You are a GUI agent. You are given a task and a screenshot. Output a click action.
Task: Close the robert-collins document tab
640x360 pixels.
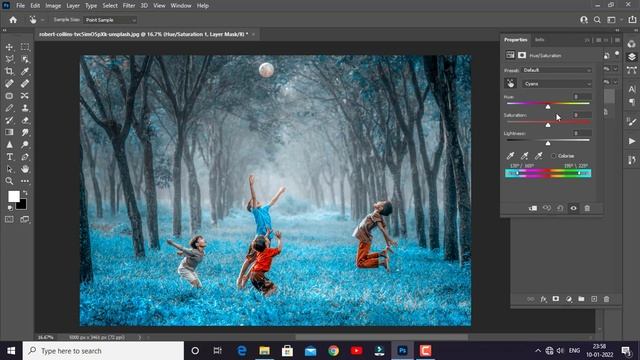[253, 34]
